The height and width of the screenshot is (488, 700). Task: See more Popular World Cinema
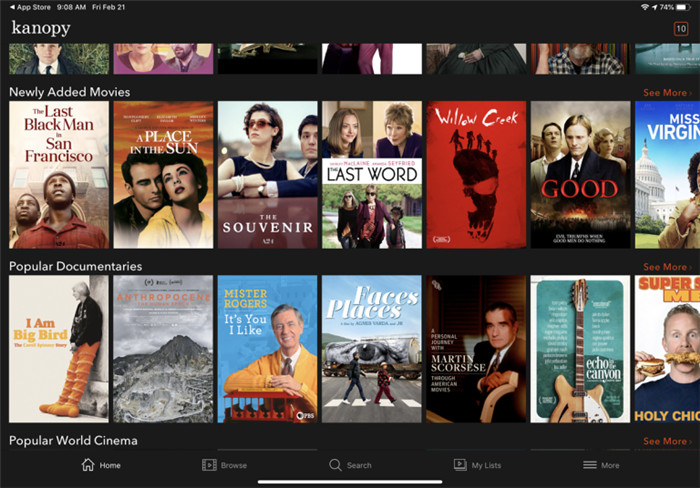tap(667, 441)
